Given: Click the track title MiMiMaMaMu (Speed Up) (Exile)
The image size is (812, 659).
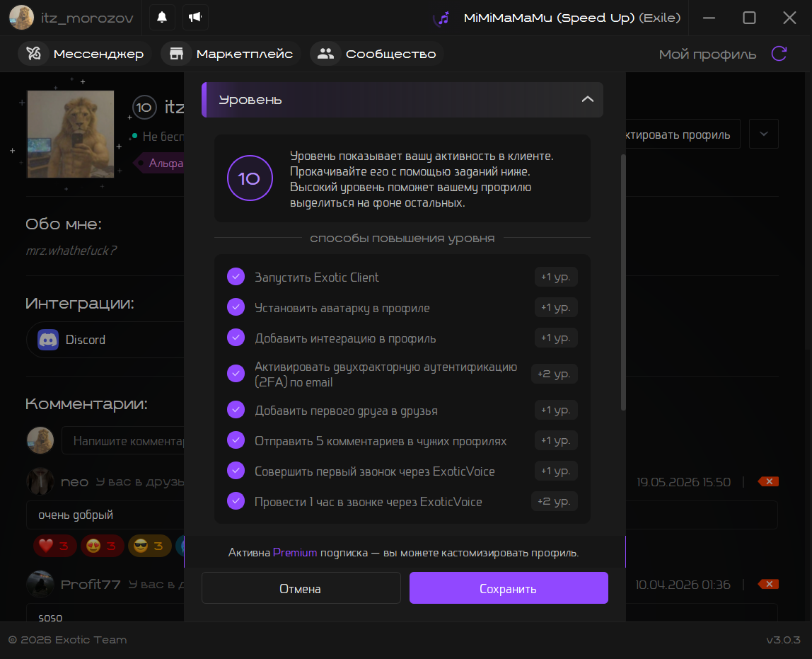Looking at the screenshot, I should (572, 18).
